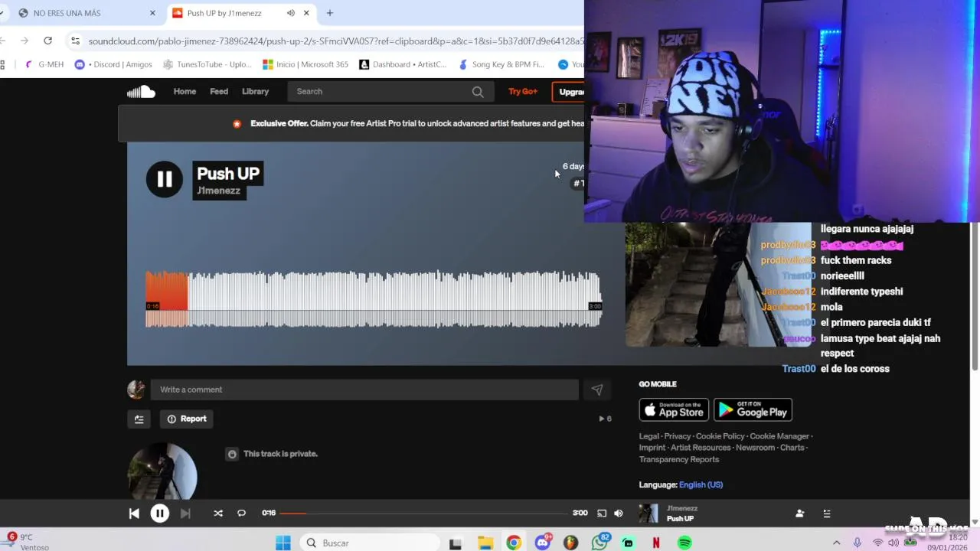Open File Explorer from the taskbar
This screenshot has width=980, height=551.
pos(485,543)
